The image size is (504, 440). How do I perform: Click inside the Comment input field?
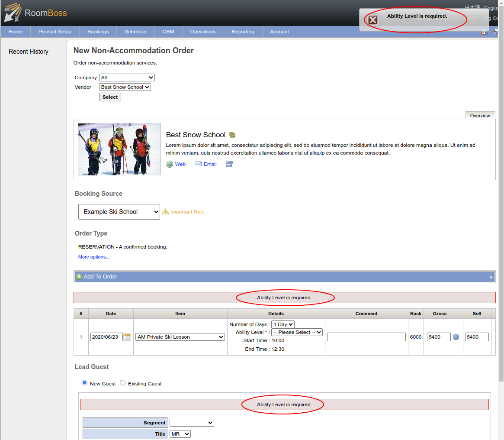pos(366,336)
